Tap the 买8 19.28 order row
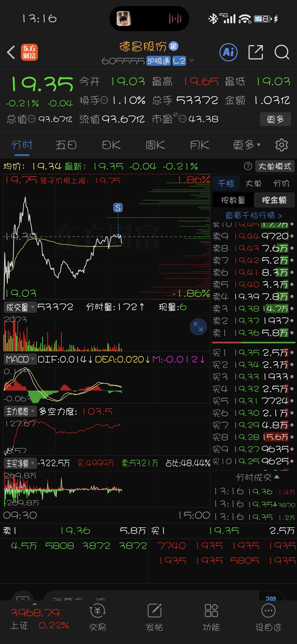This screenshot has width=297, height=644. click(x=253, y=437)
